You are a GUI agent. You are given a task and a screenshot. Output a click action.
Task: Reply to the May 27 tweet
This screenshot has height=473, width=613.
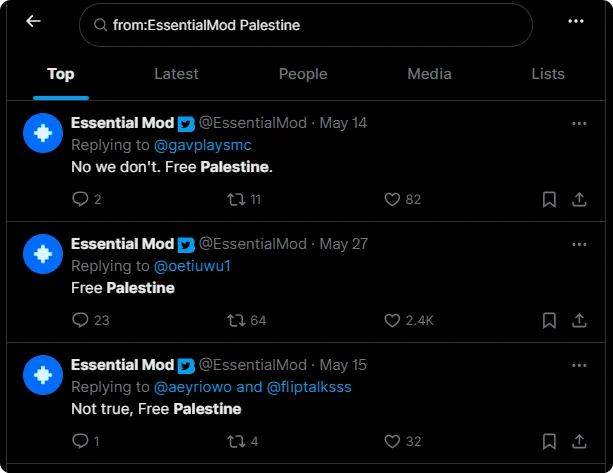click(x=80, y=320)
